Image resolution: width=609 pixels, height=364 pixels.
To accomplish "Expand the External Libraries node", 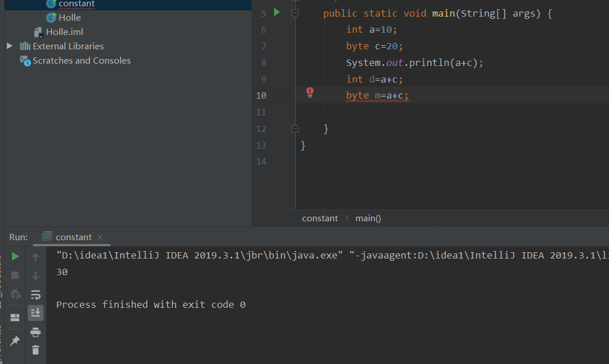I will click(10, 46).
